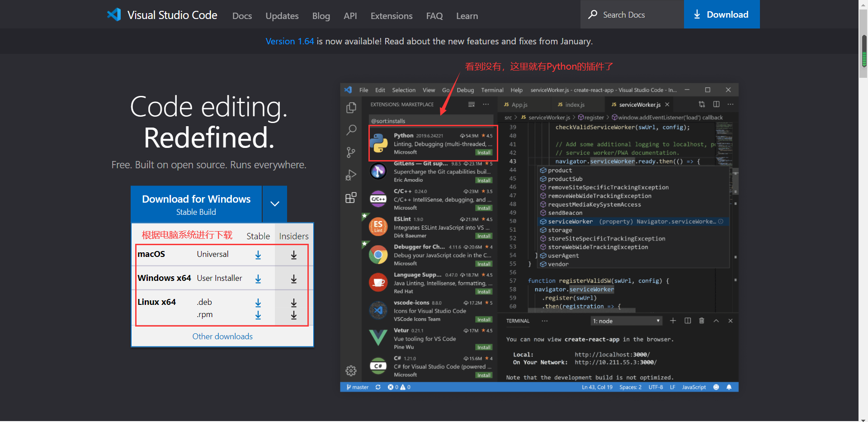
Task: Click the register breadcrumb item
Action: click(591, 118)
